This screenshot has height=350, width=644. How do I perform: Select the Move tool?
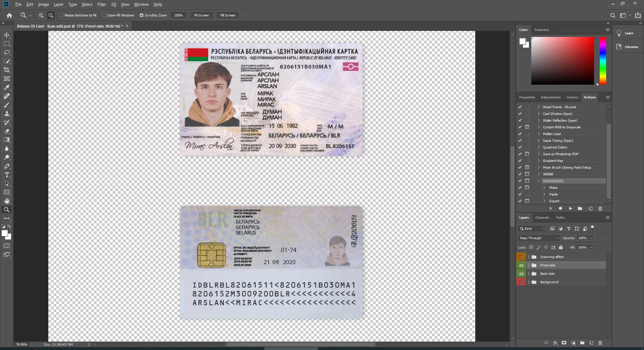coord(7,35)
